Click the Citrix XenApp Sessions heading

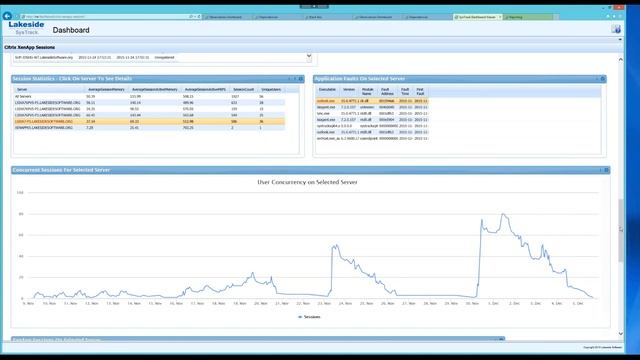click(29, 47)
